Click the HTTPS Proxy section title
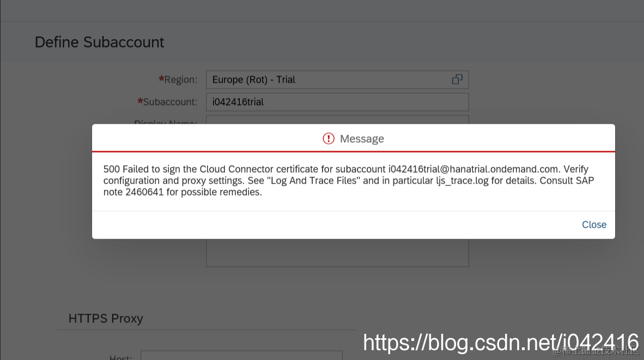Screen dimensions: 644x360 [106, 319]
